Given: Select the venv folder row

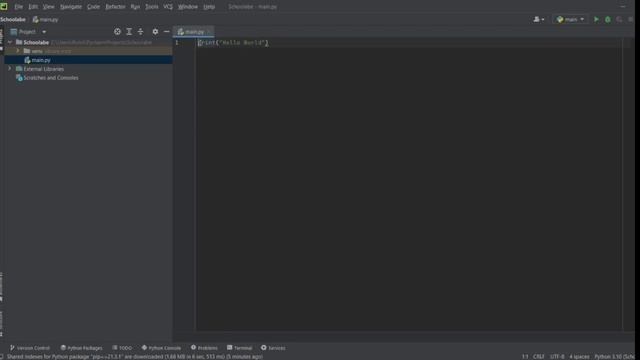Looking at the screenshot, I should (88, 51).
